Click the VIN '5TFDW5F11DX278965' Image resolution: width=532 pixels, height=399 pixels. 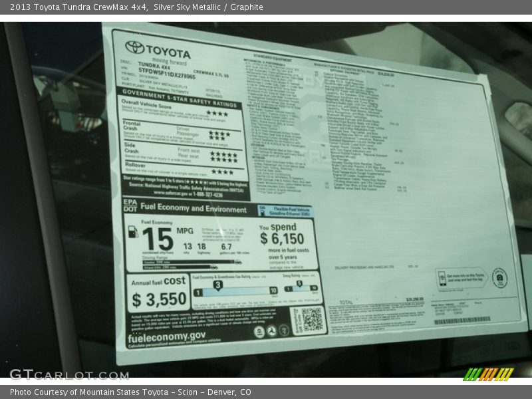(167, 73)
